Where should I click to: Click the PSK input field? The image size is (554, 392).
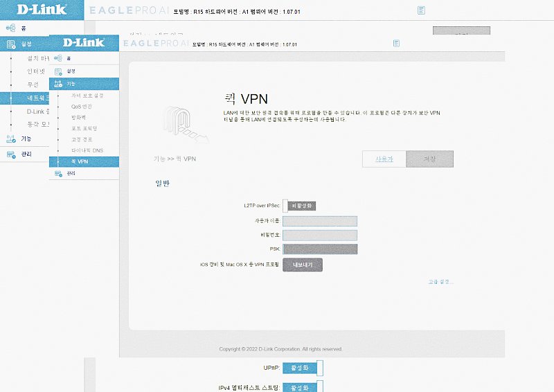pyautogui.click(x=320, y=249)
